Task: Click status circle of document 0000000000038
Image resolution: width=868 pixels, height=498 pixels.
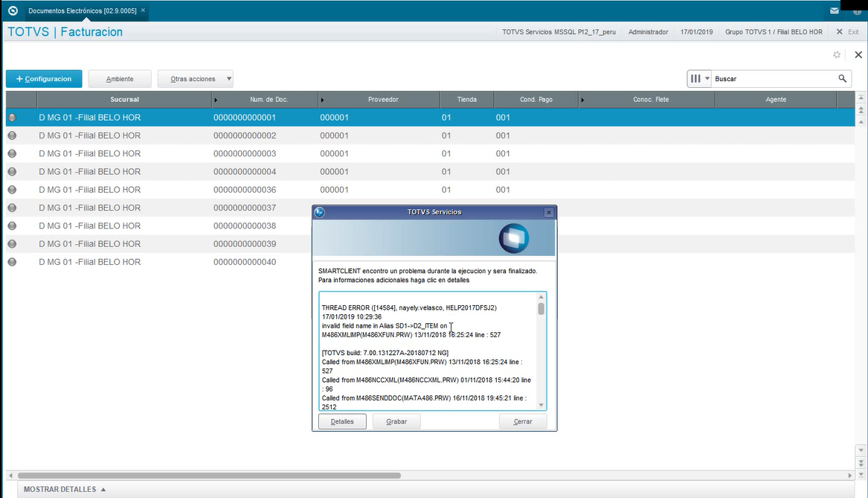Action: pos(12,226)
